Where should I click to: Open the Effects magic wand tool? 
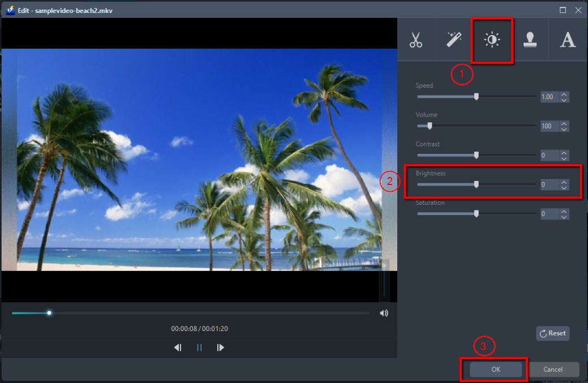point(454,40)
